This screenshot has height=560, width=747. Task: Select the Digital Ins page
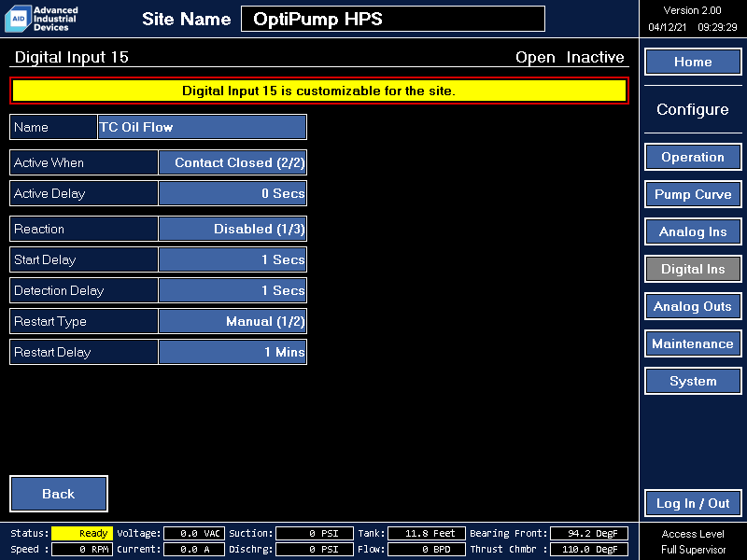click(693, 269)
